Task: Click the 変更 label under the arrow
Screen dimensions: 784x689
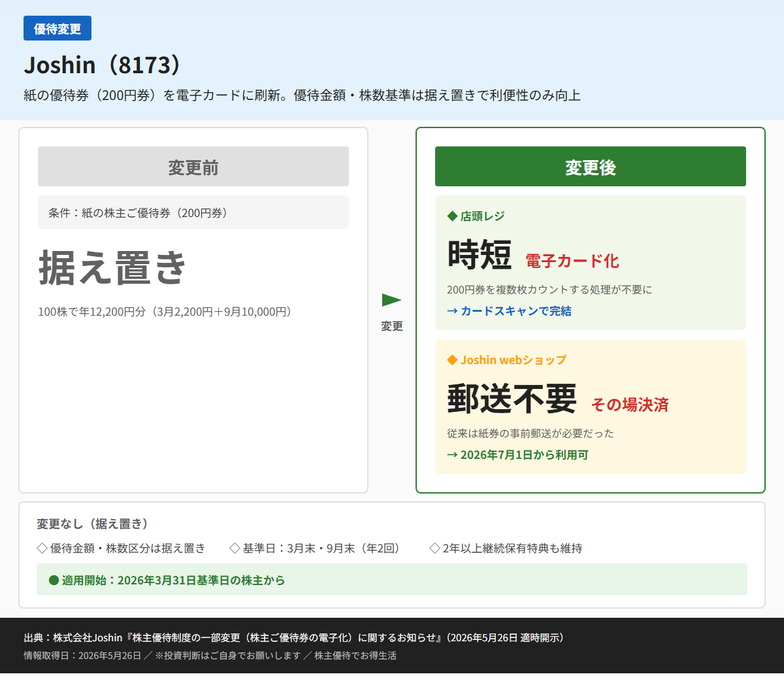Action: (x=392, y=326)
